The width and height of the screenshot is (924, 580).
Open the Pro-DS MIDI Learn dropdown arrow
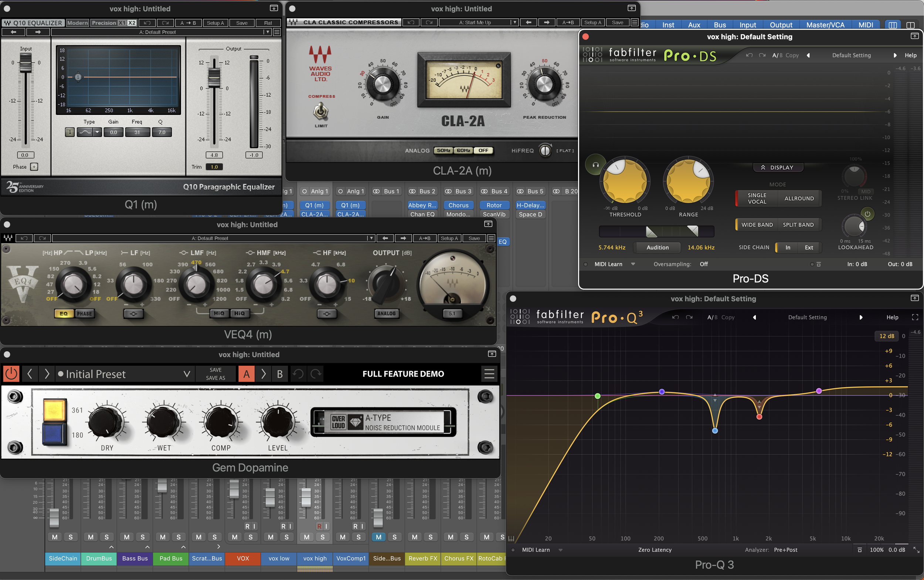point(633,264)
